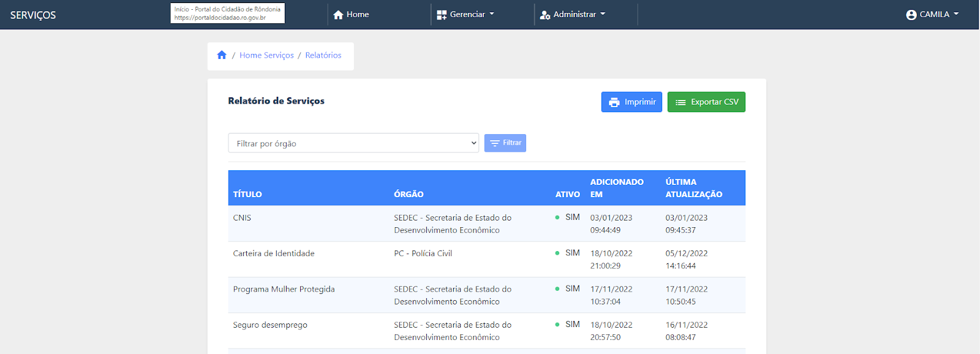Screen dimensions: 980x354
Task: Click the ATIVO column header
Action: click(568, 194)
